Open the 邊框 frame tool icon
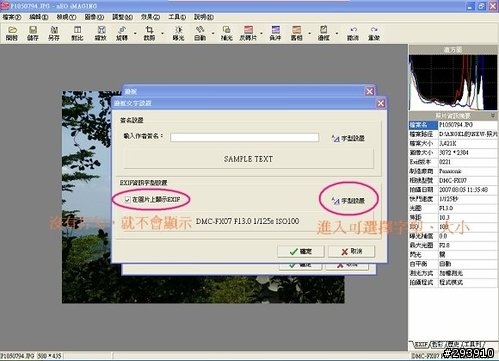Image resolution: width=499 pixels, height=361 pixels. coord(324,33)
